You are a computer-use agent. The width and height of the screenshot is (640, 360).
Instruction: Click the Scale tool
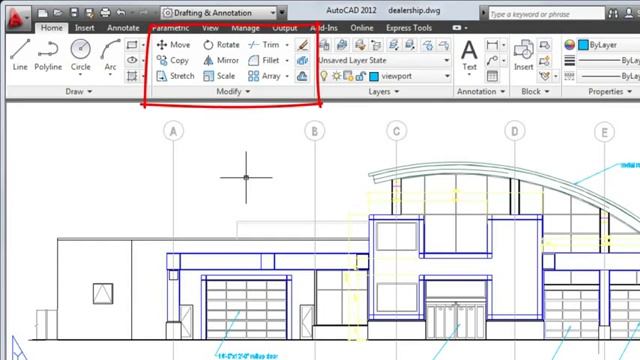click(x=219, y=76)
